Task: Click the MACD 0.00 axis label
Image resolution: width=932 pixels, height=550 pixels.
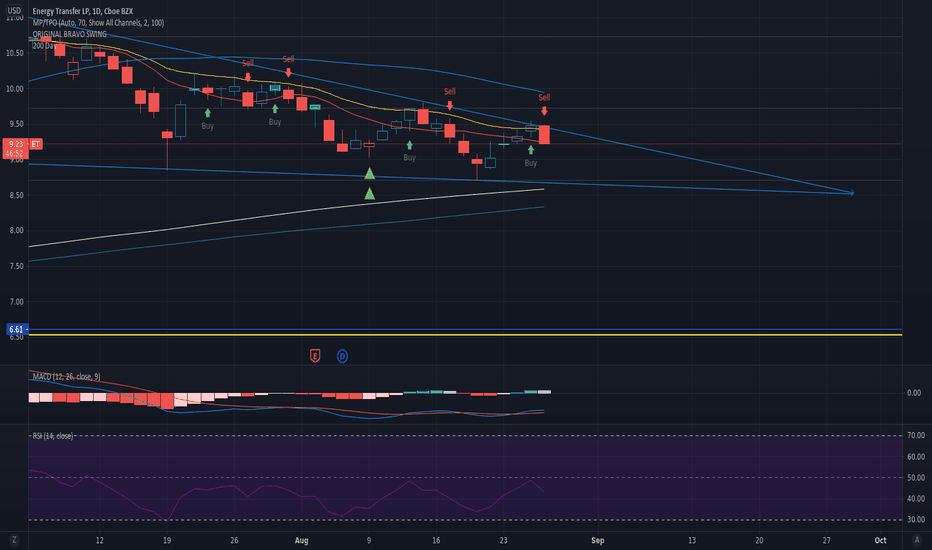Action: (x=914, y=392)
